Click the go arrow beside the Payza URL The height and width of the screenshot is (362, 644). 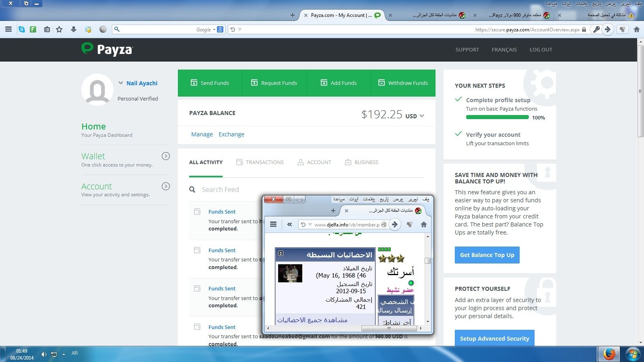coord(608,29)
